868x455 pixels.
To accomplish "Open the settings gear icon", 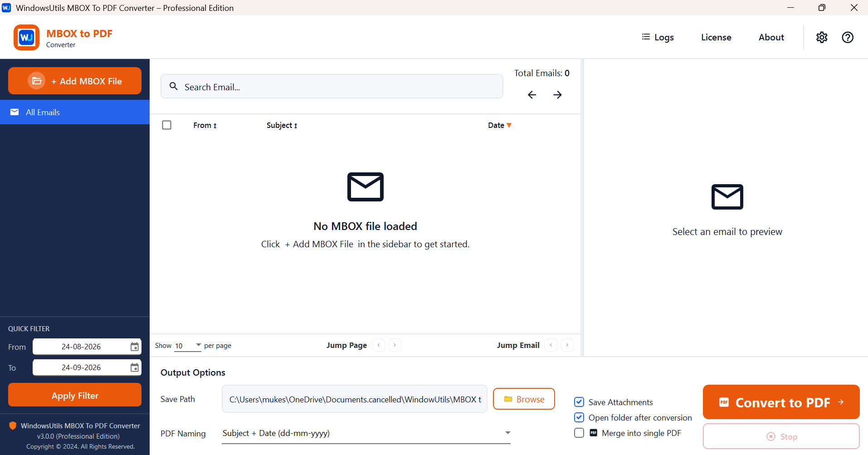I will (x=822, y=37).
